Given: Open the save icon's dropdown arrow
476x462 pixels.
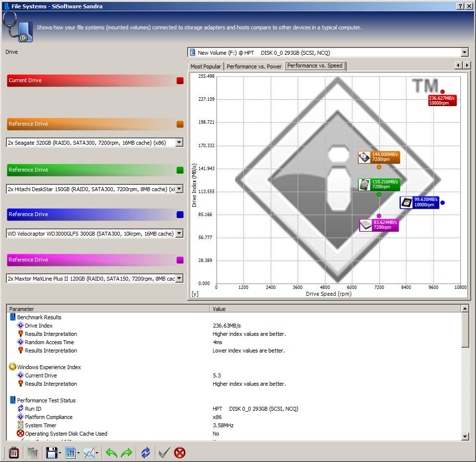Looking at the screenshot, I should tap(60, 453).
